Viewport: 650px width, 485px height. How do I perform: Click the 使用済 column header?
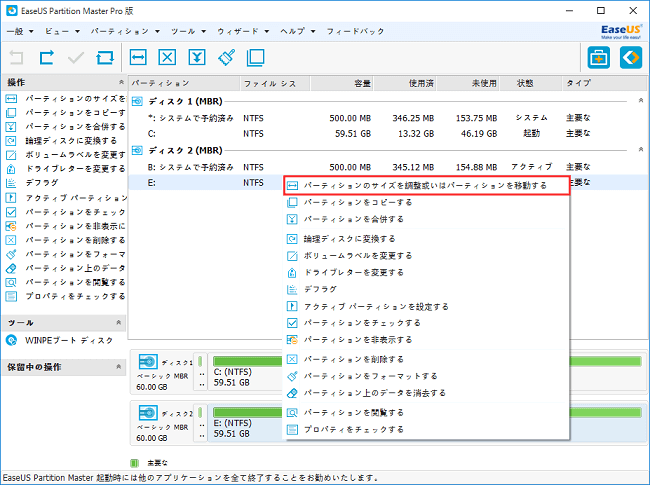[x=405, y=84]
